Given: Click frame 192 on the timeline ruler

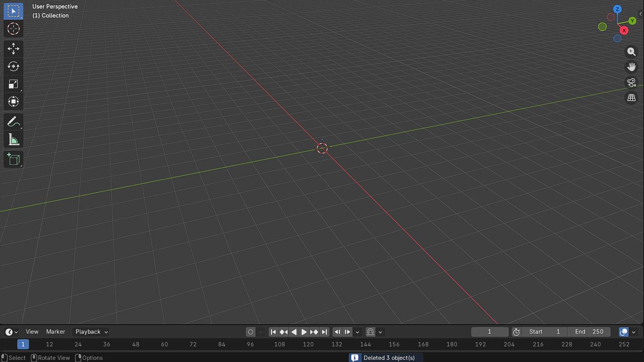Looking at the screenshot, I should (480, 344).
